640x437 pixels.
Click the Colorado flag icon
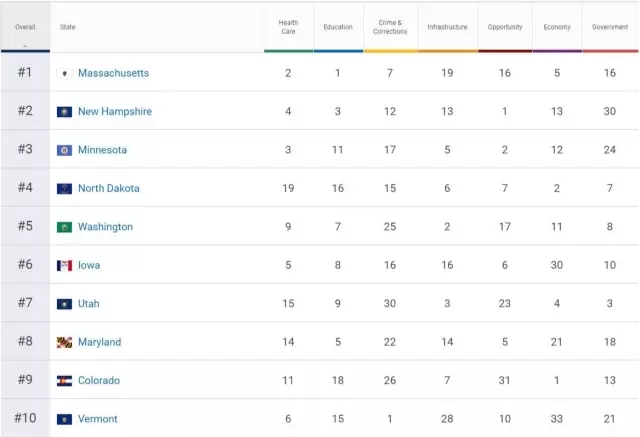point(64,380)
